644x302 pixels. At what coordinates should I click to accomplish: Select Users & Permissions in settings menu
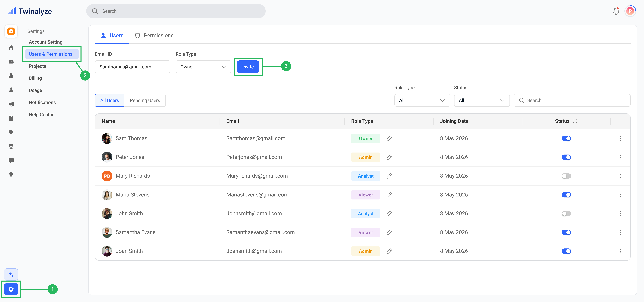tap(52, 54)
